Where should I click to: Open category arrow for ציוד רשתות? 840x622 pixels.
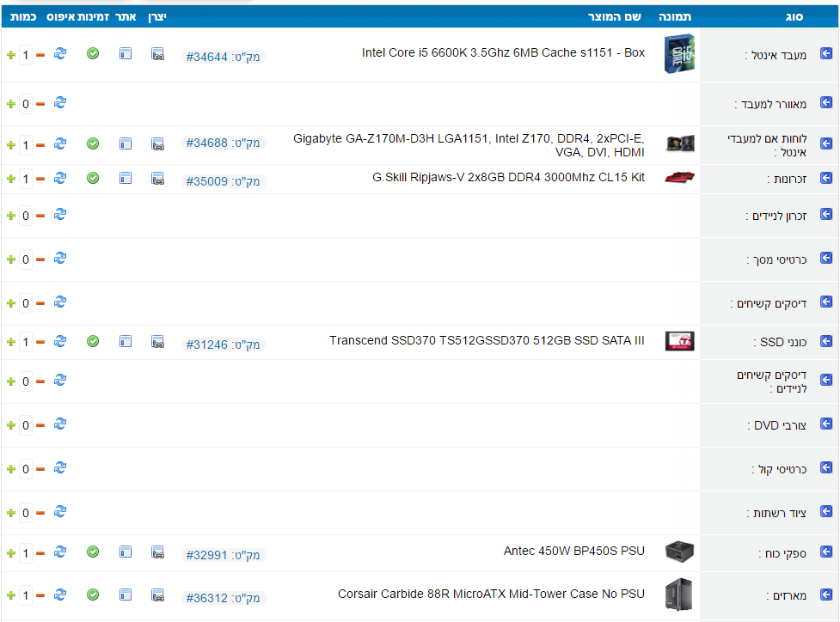click(x=826, y=512)
